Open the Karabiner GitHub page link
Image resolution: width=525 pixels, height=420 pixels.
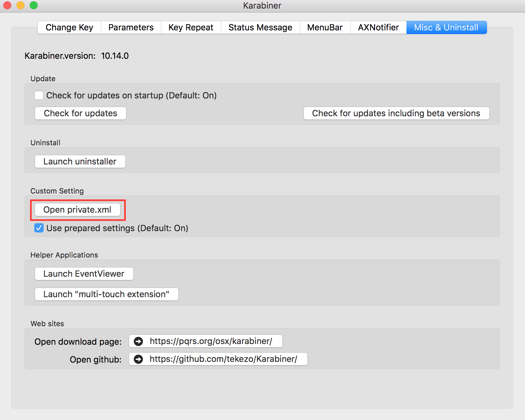tap(218, 359)
